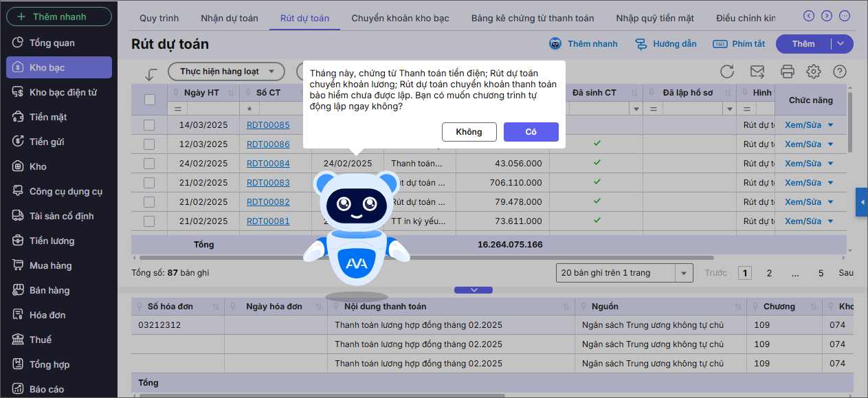The height and width of the screenshot is (398, 868).
Task: Click Có to confirm auto-create
Action: point(531,132)
